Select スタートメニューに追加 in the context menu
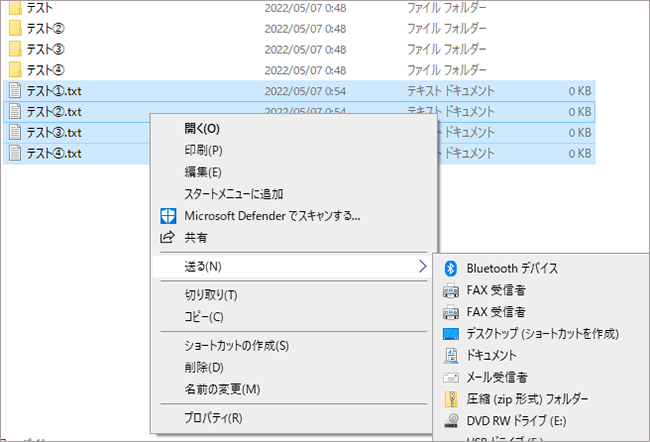This screenshot has width=650, height=442. [x=234, y=194]
